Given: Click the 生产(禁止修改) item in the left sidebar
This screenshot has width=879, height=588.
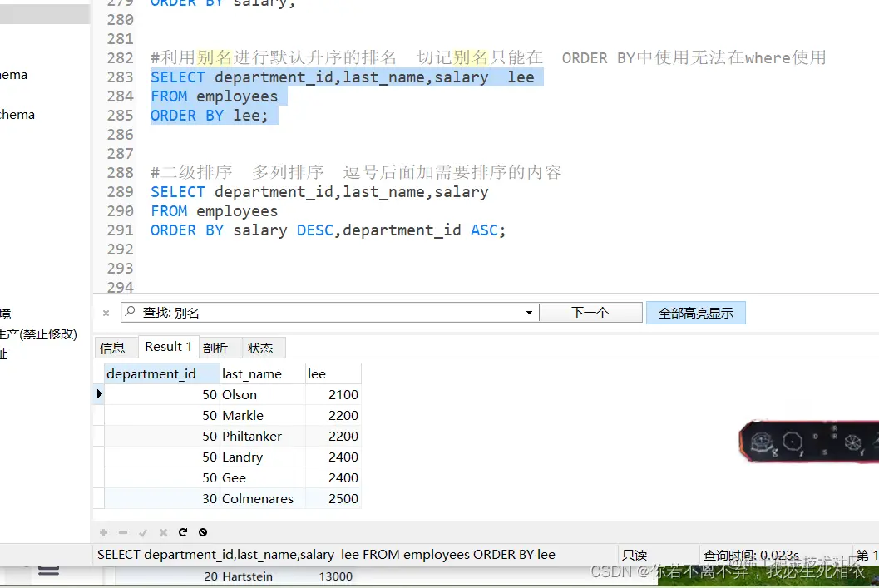Looking at the screenshot, I should [38, 334].
